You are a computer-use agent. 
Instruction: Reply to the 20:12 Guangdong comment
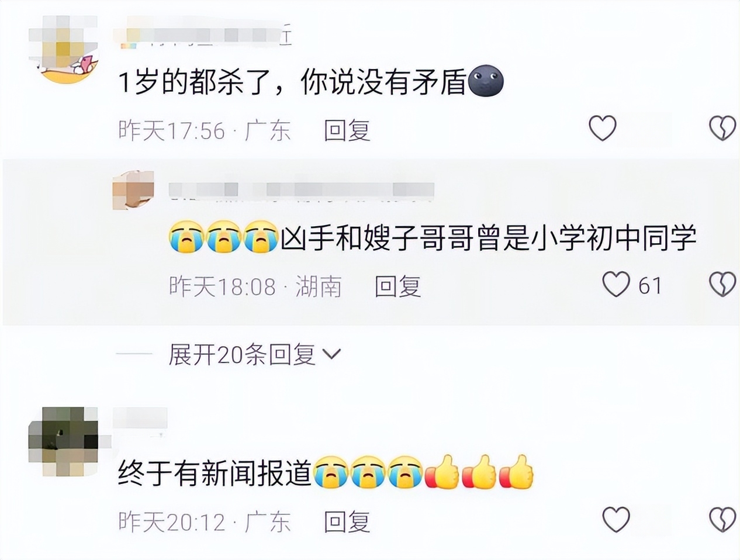coord(347,521)
